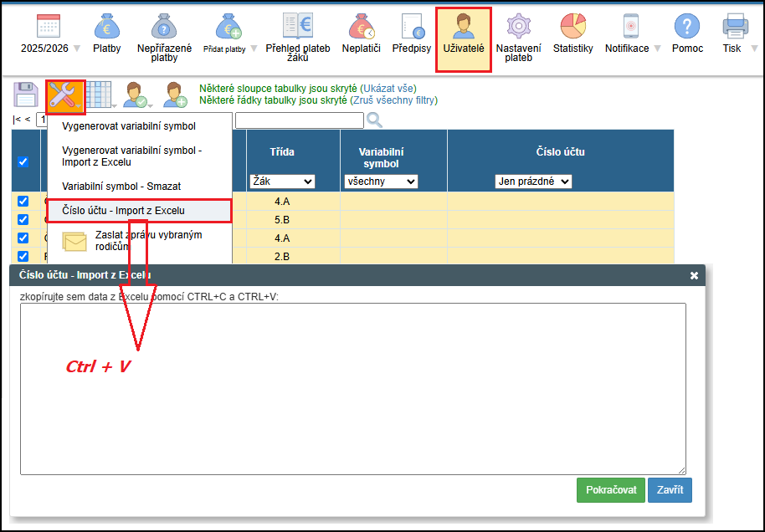This screenshot has height=532, width=765.
Task: Choose Variabilní symbol - Smazat menu entry
Action: pos(121,186)
